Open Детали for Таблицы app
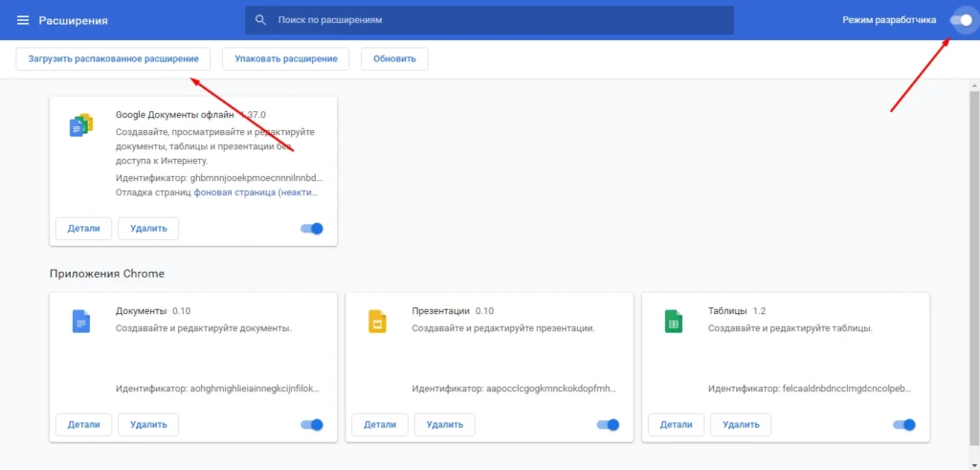980x470 pixels. [x=677, y=425]
